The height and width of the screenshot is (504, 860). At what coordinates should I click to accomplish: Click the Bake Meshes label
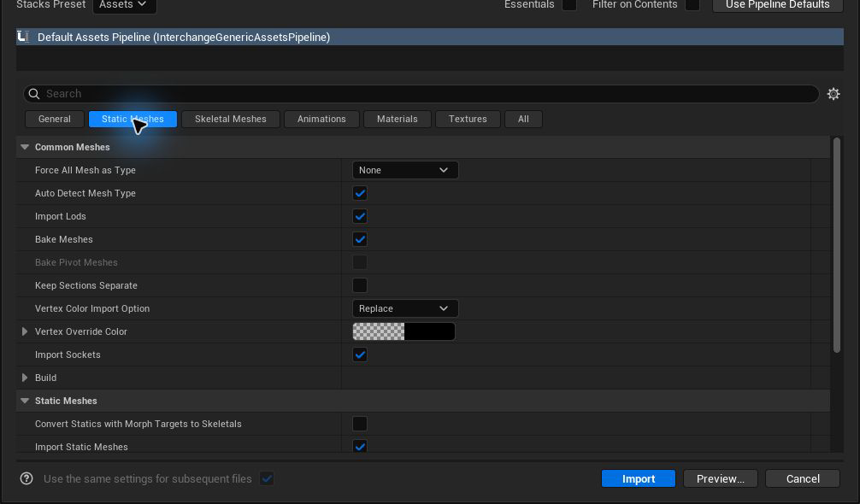pos(63,239)
